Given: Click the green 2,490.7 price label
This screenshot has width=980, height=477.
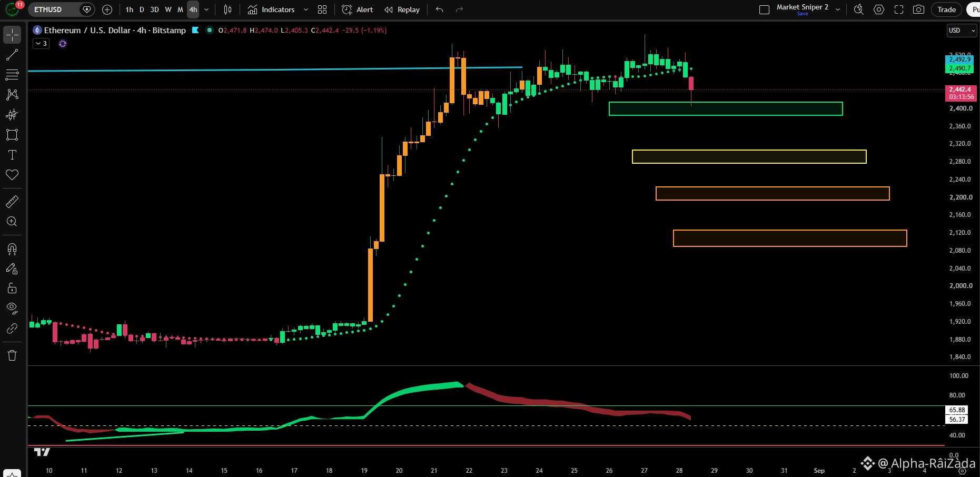Looking at the screenshot, I should point(960,68).
